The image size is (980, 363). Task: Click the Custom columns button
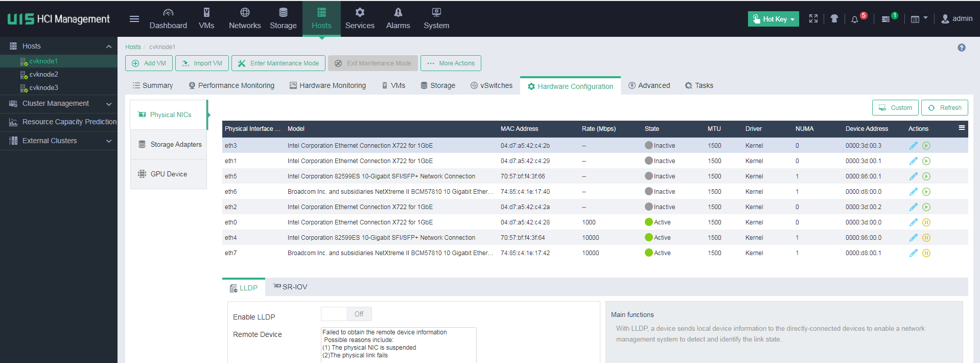click(895, 108)
